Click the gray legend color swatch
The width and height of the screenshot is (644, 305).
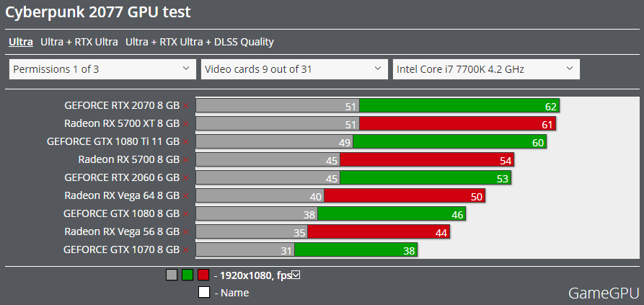(x=172, y=275)
